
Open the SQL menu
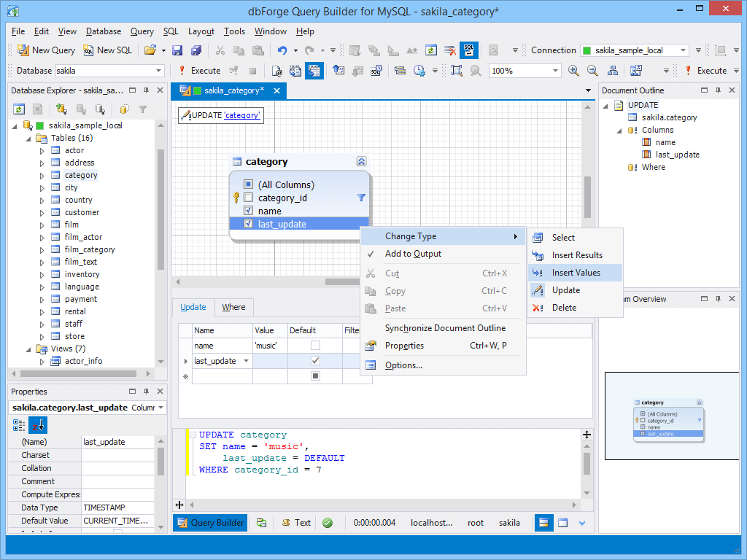pos(170,31)
